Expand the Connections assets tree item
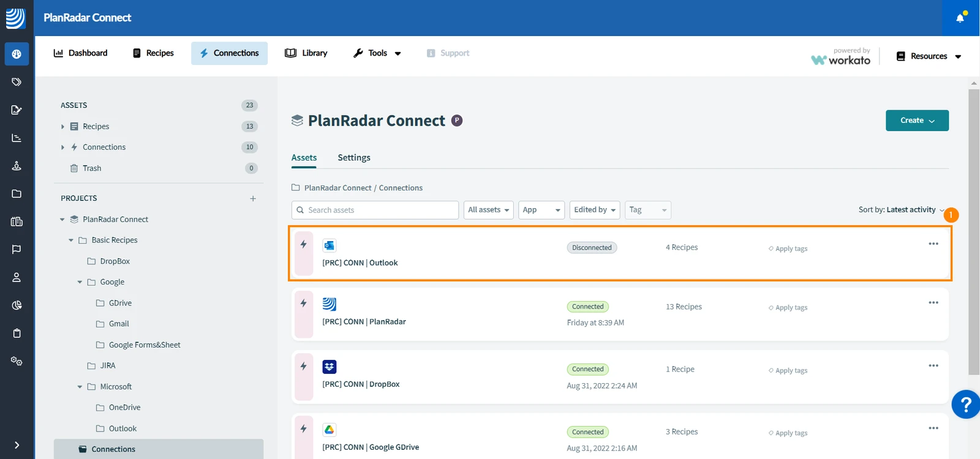This screenshot has height=459, width=980. click(x=62, y=147)
